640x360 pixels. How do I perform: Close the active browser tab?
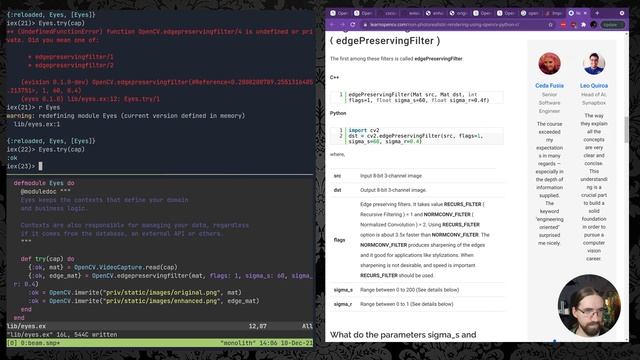coord(585,13)
